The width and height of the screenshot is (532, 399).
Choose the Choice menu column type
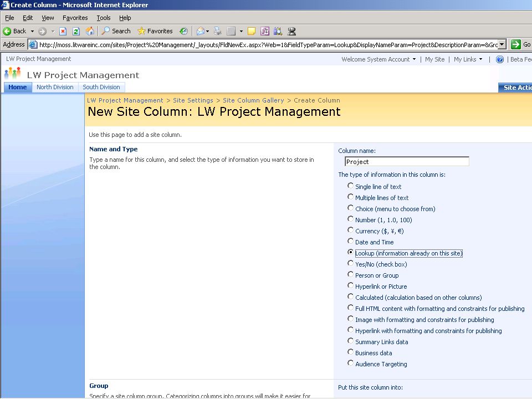350,208
